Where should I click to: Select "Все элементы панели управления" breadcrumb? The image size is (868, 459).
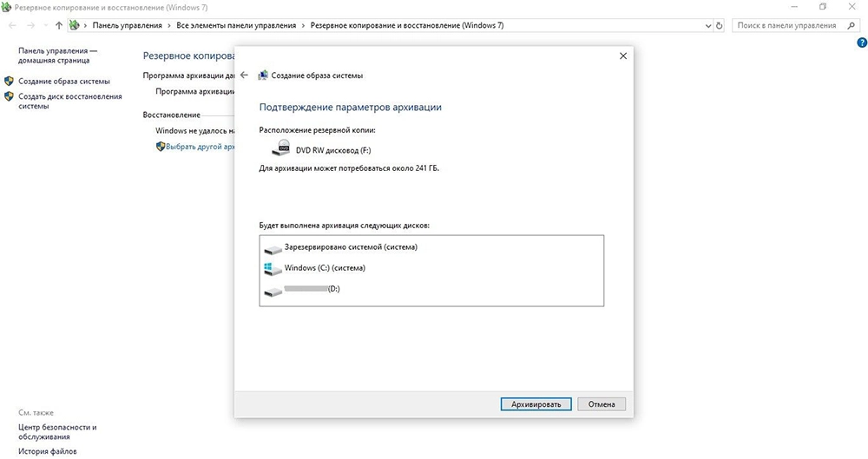[x=236, y=26]
